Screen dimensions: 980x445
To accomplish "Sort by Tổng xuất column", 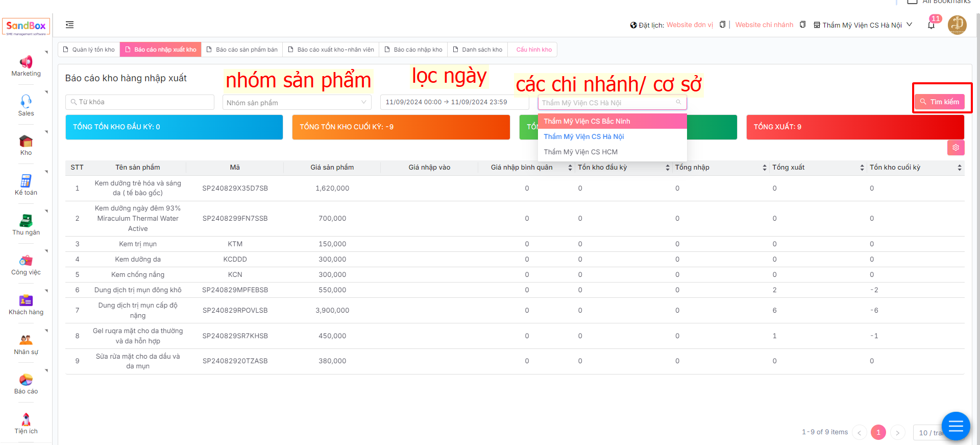I will [862, 168].
